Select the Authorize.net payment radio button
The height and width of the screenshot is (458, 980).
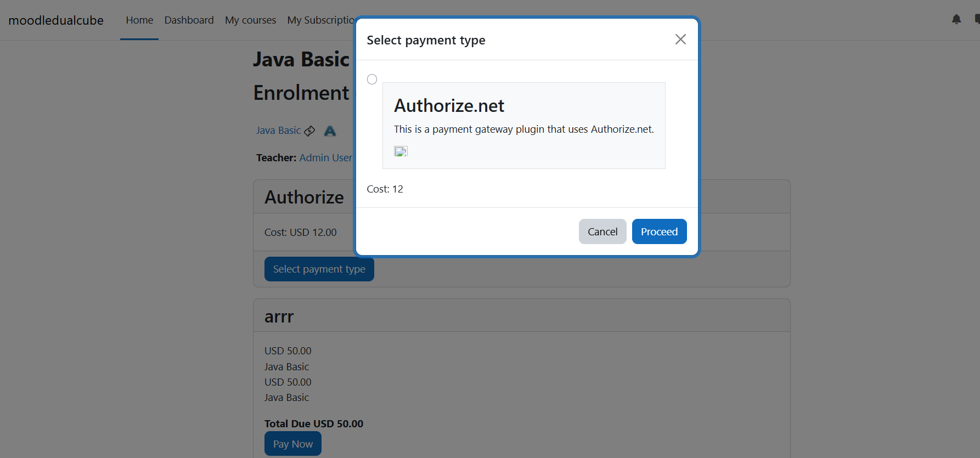pyautogui.click(x=372, y=80)
